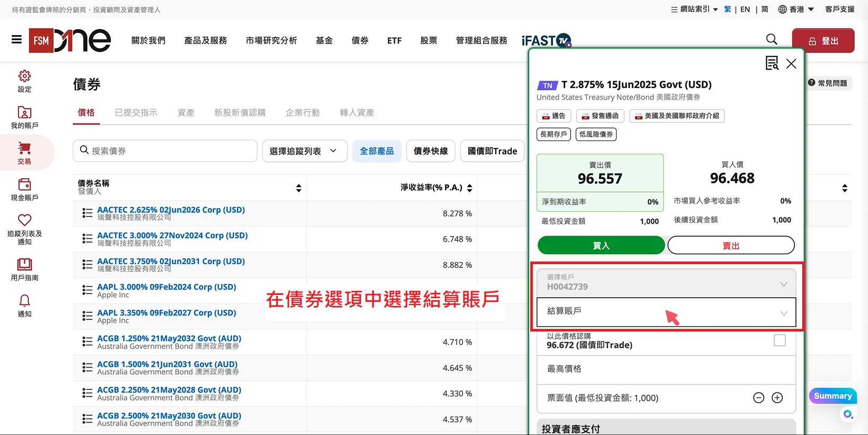Click the Summary floating button
Viewport: 868px width, 435px height.
(x=832, y=396)
